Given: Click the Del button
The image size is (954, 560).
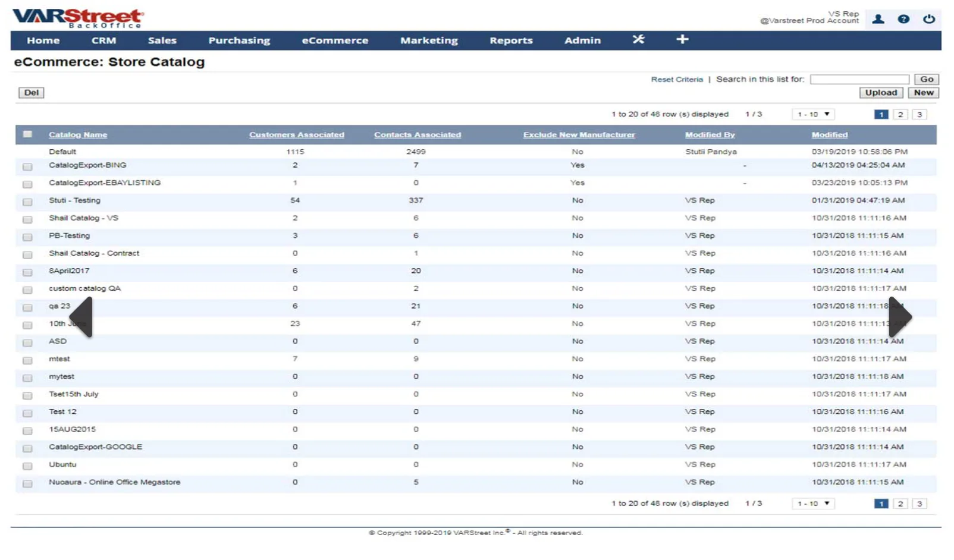Looking at the screenshot, I should tap(32, 93).
